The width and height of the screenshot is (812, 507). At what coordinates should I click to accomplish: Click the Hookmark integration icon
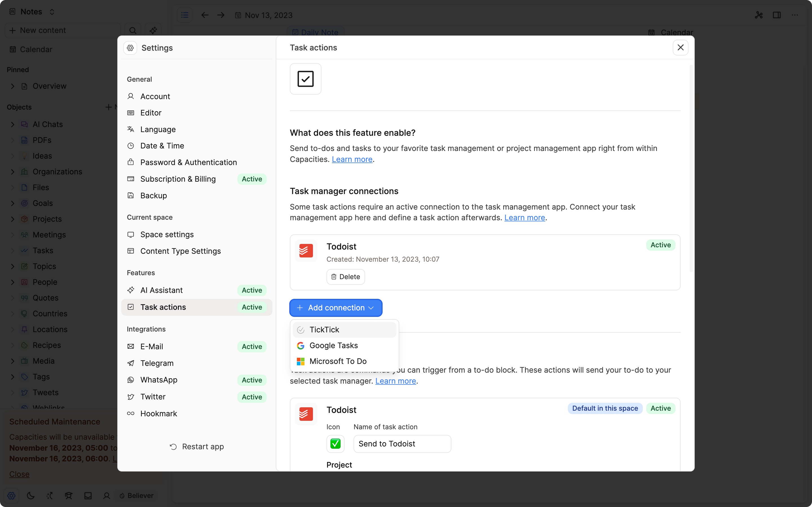click(130, 413)
